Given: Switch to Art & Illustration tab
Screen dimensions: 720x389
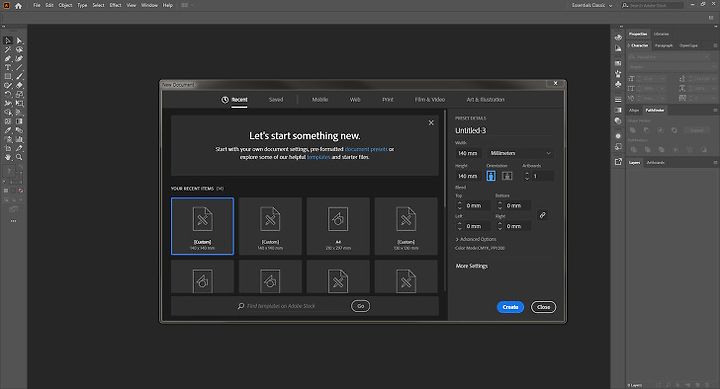Looking at the screenshot, I should (x=485, y=100).
